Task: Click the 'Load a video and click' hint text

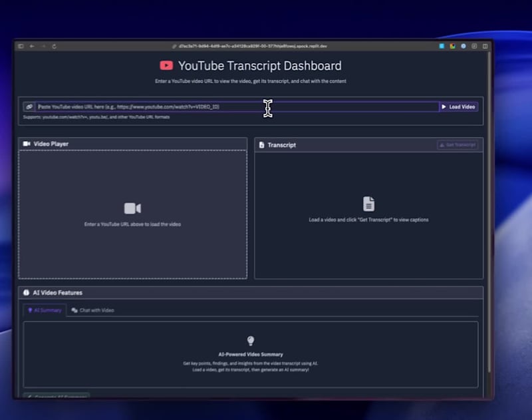Action: click(368, 220)
